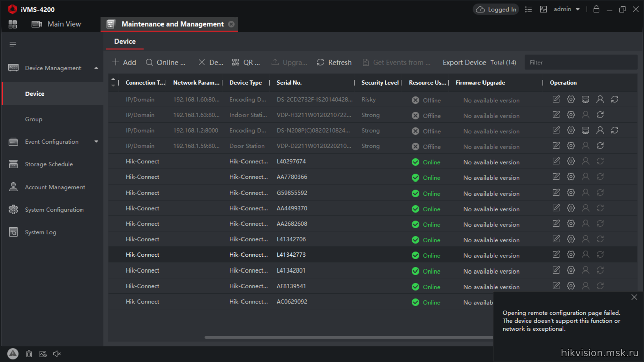
Task: Toggle the sort arrows in the table header
Action: pos(113,83)
